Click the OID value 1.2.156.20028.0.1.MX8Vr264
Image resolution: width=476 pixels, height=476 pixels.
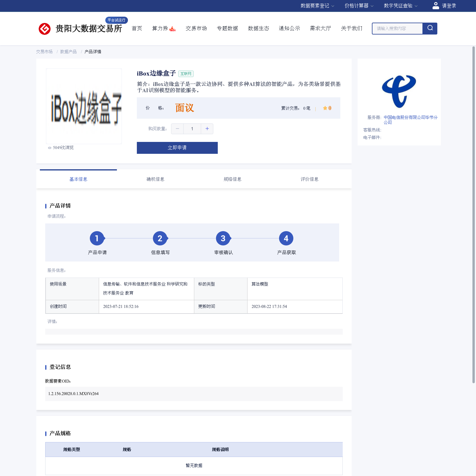tap(73, 394)
